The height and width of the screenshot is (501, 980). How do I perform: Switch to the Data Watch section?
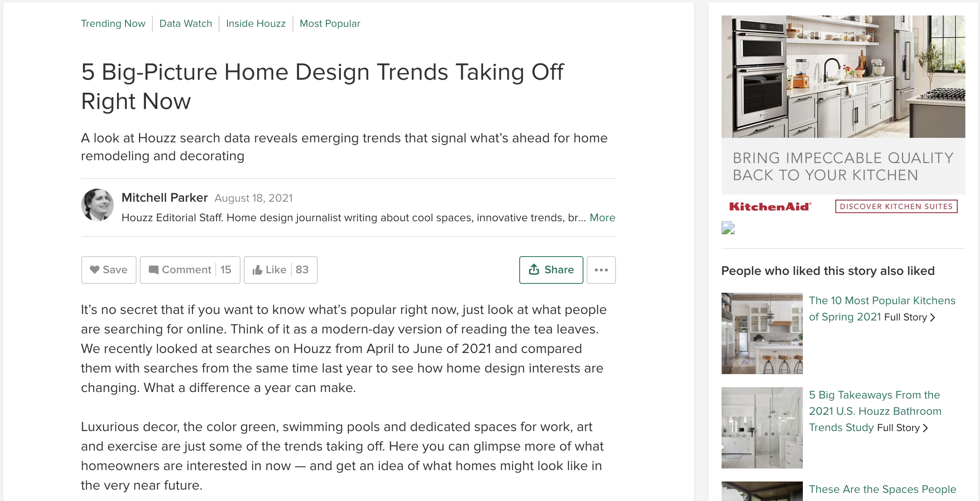186,24
